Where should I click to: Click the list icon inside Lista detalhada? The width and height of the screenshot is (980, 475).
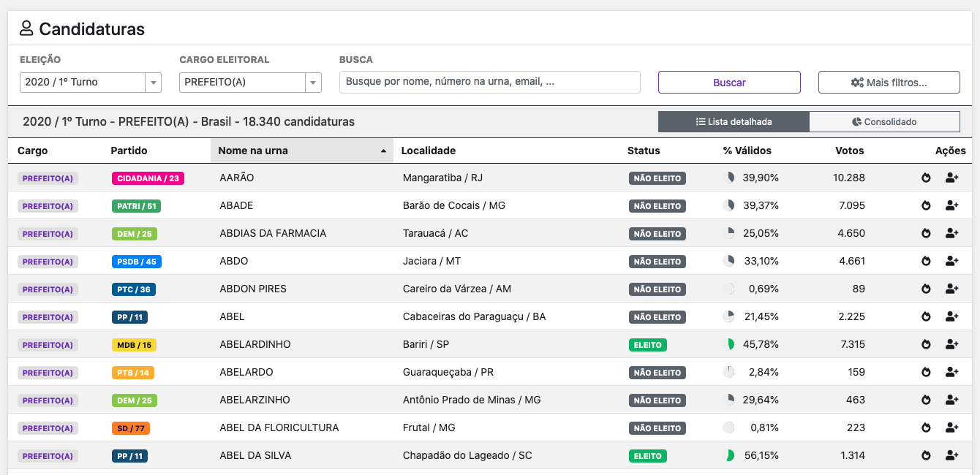701,121
